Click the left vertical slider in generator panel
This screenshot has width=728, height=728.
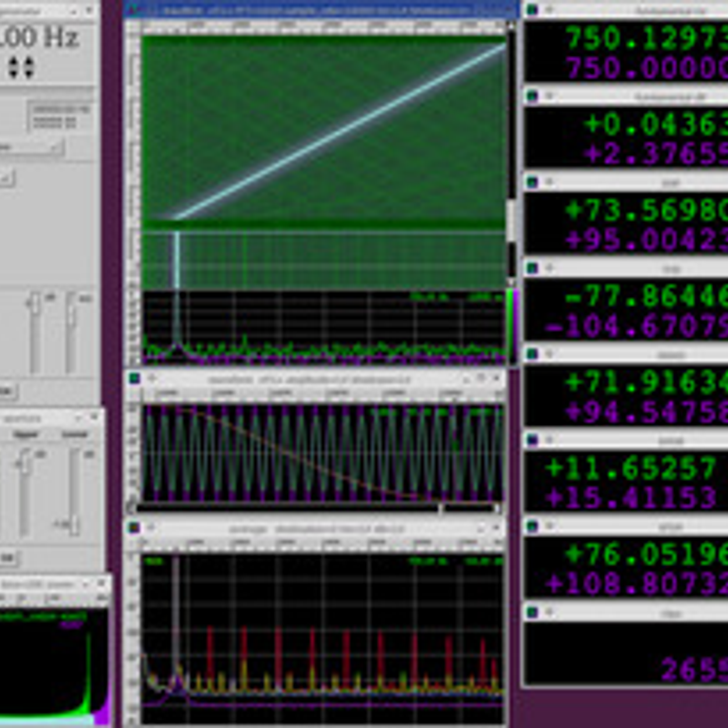[35, 334]
